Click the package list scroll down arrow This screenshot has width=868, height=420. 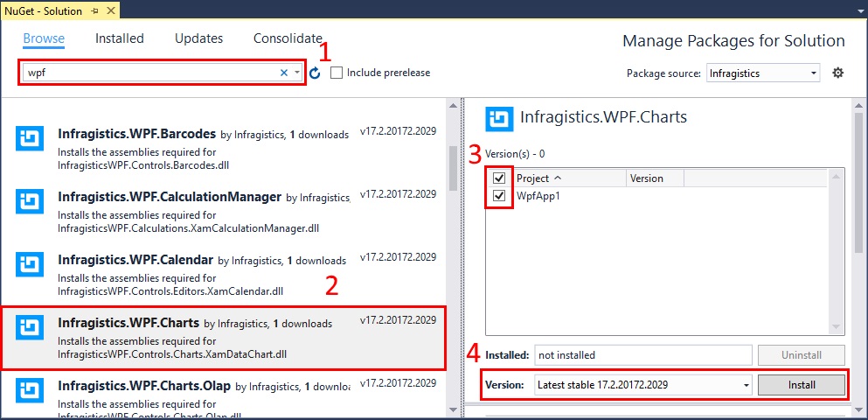[452, 410]
